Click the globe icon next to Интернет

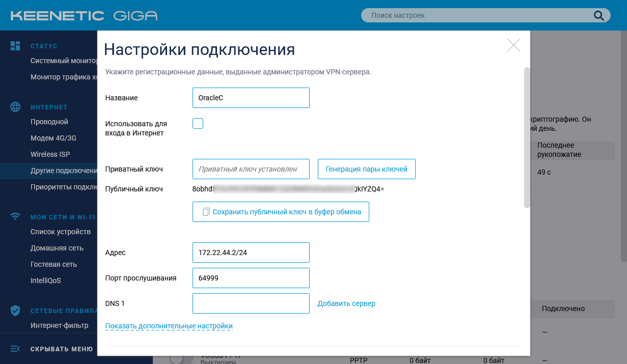coord(15,107)
